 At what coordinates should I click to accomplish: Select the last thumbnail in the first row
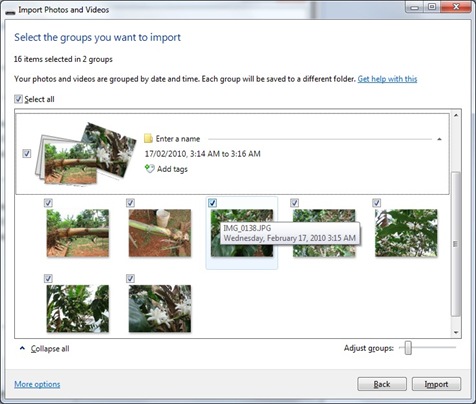406,233
